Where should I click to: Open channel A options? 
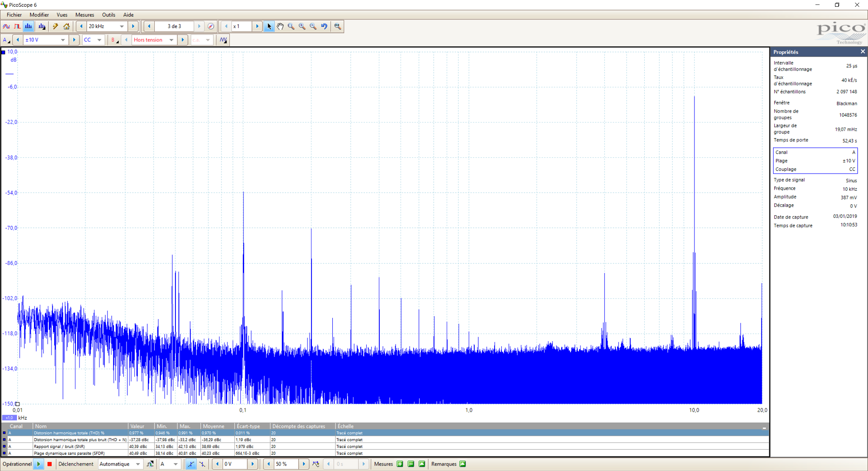[6, 40]
